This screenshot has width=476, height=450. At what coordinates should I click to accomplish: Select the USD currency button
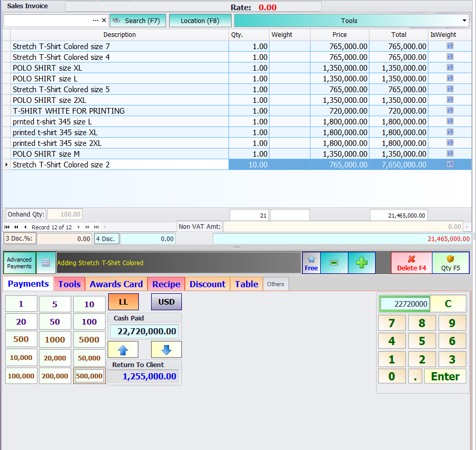click(x=166, y=302)
